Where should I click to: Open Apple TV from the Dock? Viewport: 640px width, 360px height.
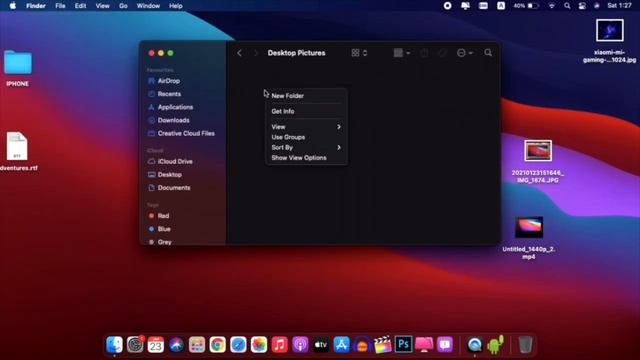tap(321, 345)
